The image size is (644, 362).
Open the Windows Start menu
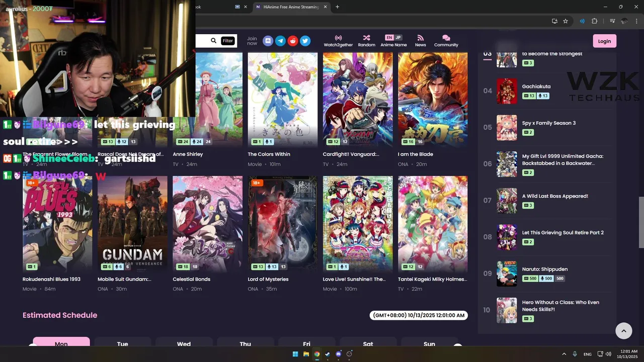pos(295,354)
